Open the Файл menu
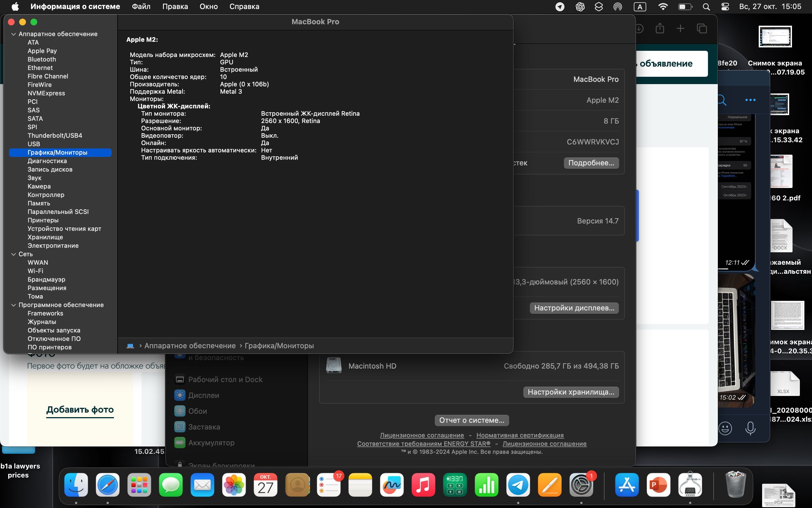812x508 pixels. coord(141,6)
